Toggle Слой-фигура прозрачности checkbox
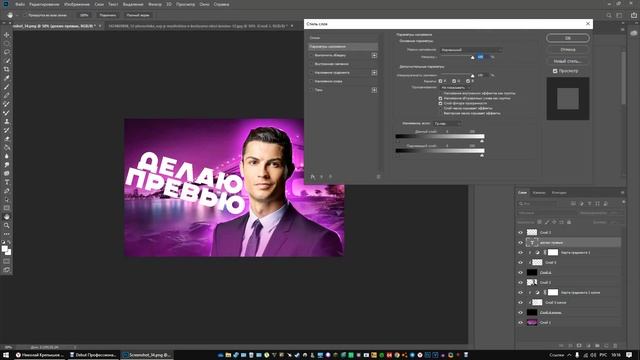The image size is (640, 360). point(440,103)
